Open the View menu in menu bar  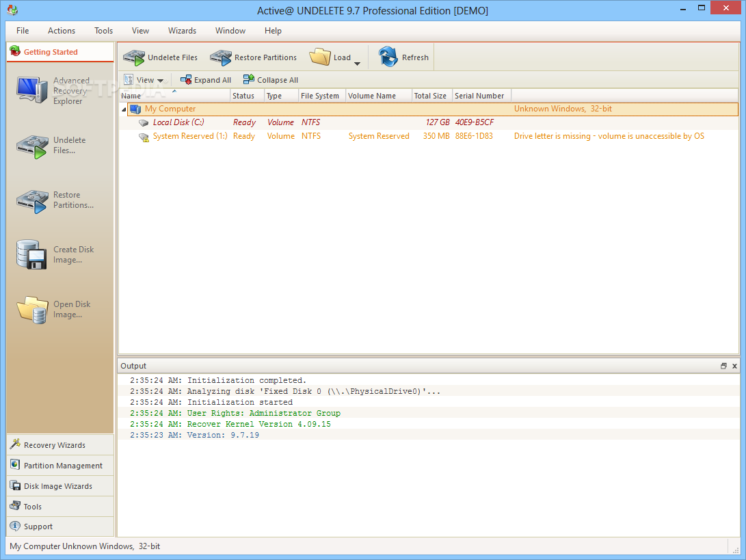point(140,31)
